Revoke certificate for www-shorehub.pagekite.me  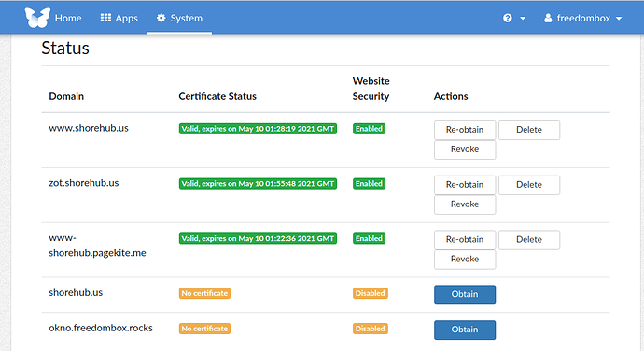[465, 259]
